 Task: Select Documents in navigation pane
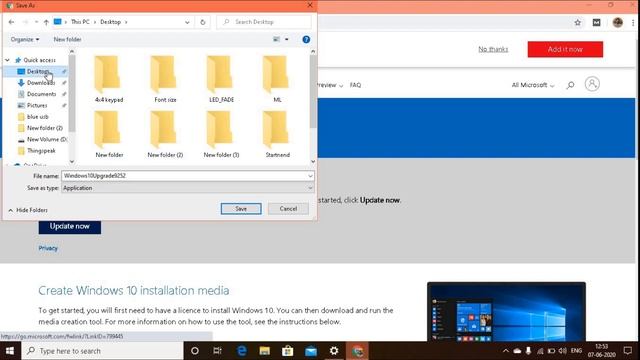tap(41, 94)
